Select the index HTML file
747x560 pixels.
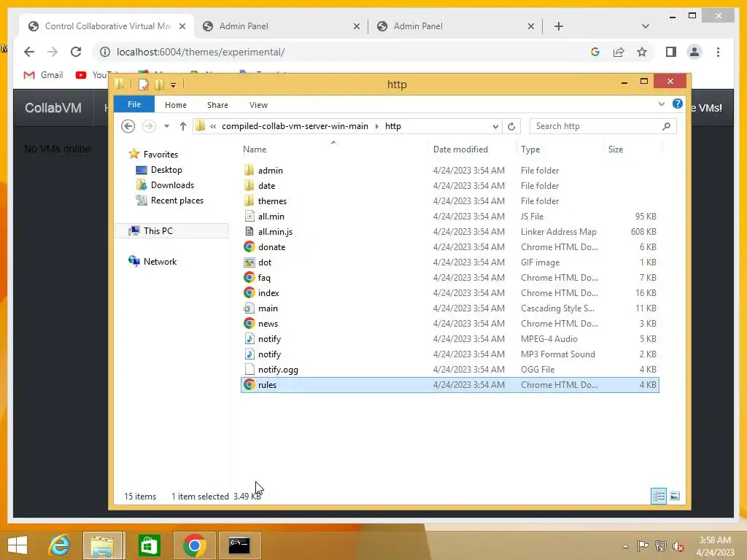(x=268, y=293)
